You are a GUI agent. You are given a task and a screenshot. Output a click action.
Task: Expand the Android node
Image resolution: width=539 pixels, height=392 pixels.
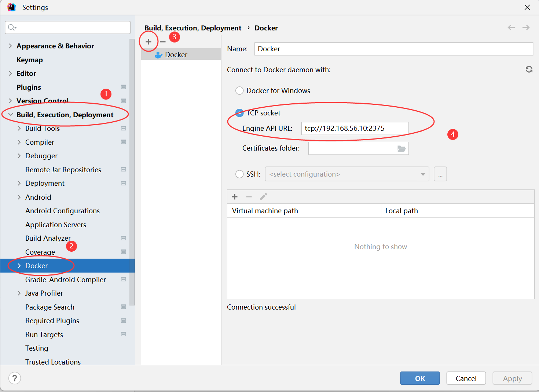pos(19,197)
